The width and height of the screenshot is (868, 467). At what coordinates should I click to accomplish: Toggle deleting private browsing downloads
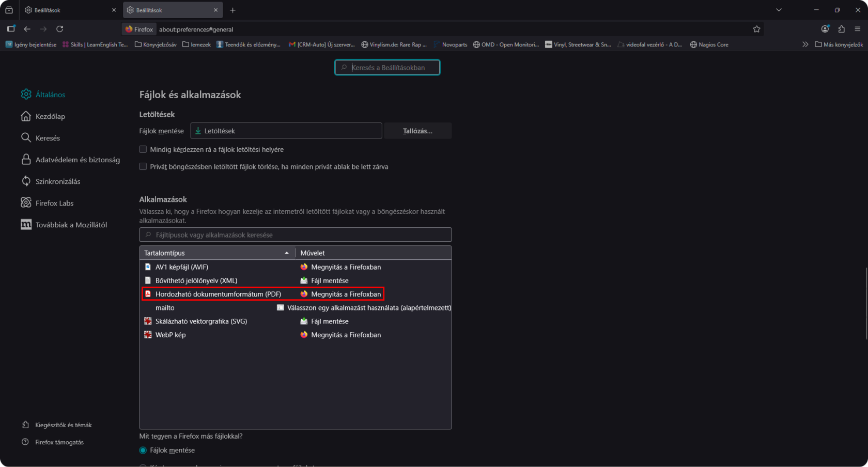coord(143,166)
